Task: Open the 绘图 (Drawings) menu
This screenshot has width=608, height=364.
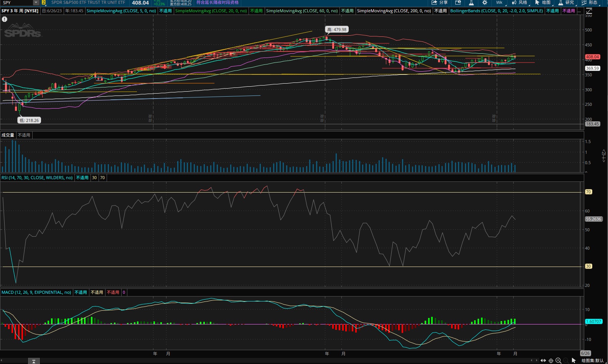Action: [543, 2]
